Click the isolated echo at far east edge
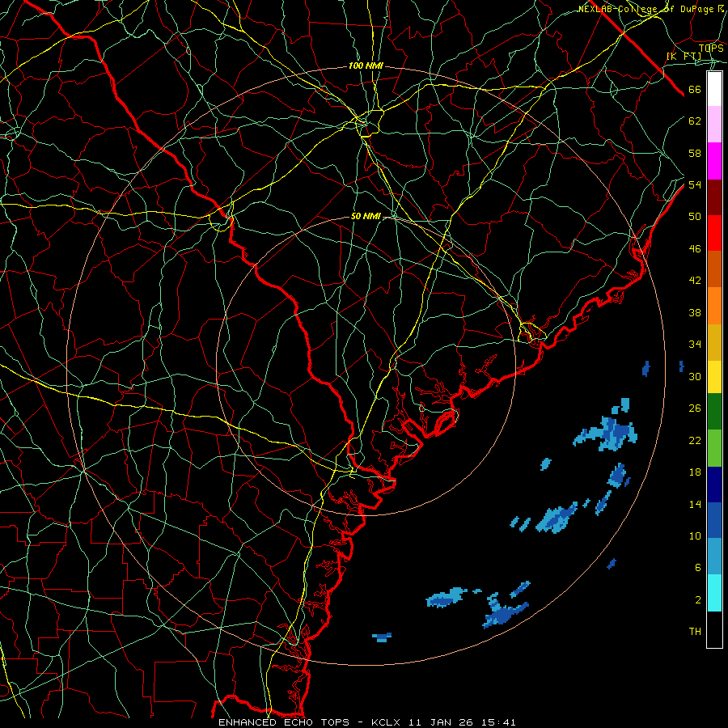 click(681, 366)
